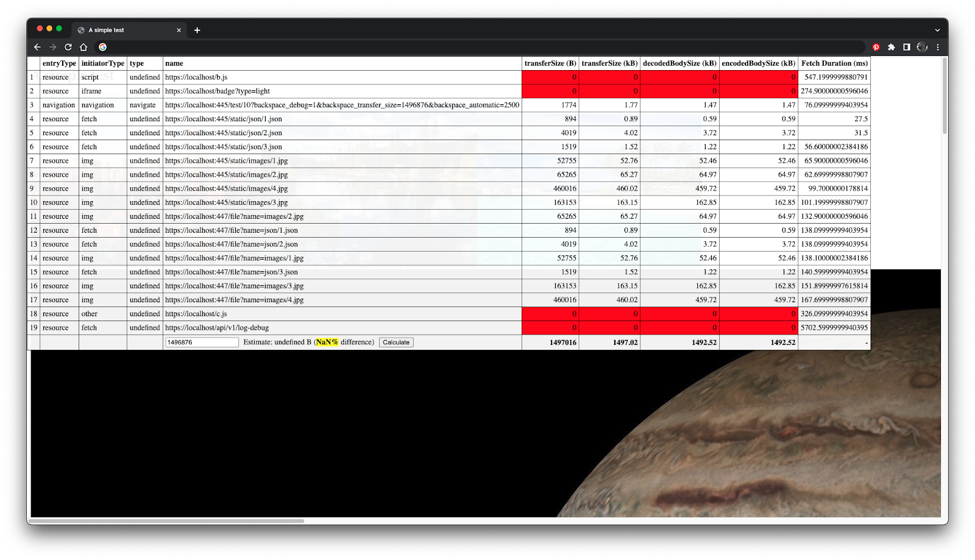Select the 'A simple test' tab
Screen dimensions: 975x560
129,30
